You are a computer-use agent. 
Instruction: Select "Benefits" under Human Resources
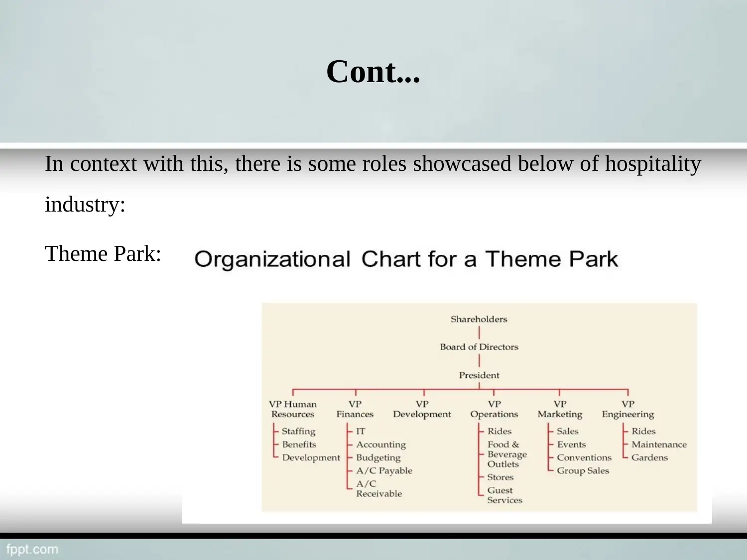[x=299, y=445]
